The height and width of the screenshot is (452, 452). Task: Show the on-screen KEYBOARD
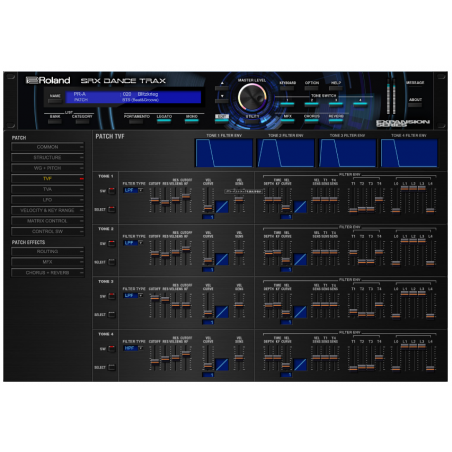(x=287, y=88)
